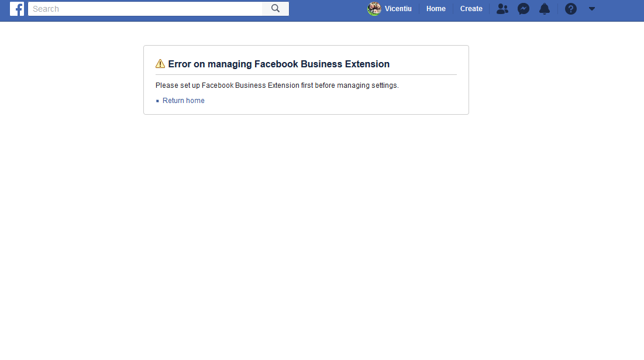Viewport: 644px width, 360px height.
Task: Click the magnifying glass search icon
Action: [275, 9]
